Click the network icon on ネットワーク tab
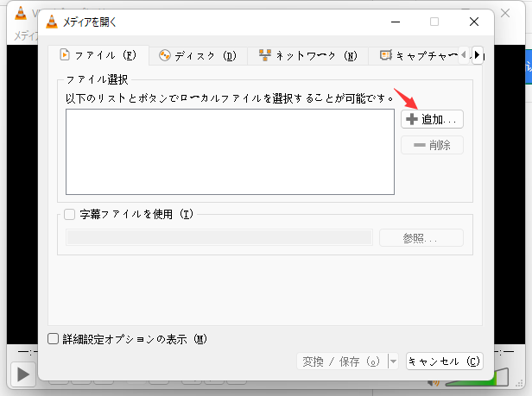 tap(265, 55)
